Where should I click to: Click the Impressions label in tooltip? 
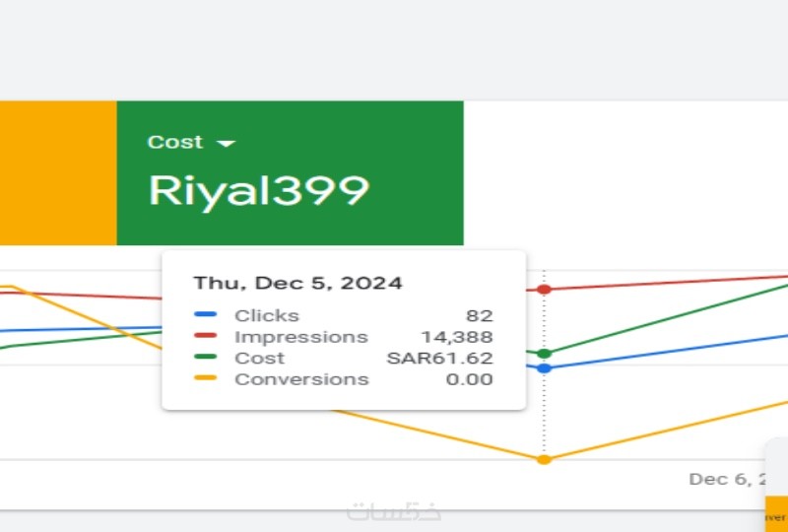point(300,337)
